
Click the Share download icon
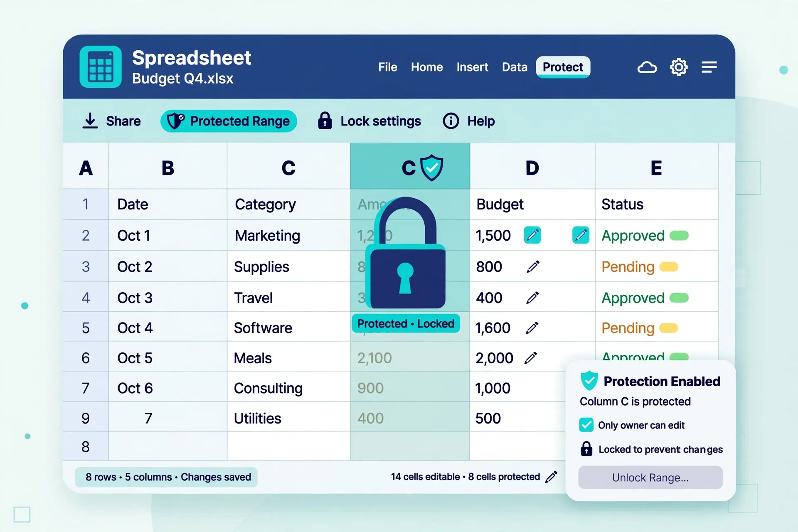pos(90,121)
